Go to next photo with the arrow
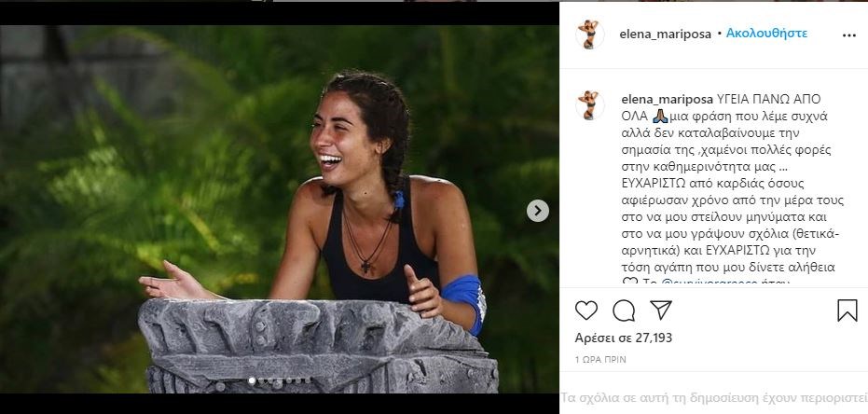The height and width of the screenshot is (414, 868). (x=538, y=211)
